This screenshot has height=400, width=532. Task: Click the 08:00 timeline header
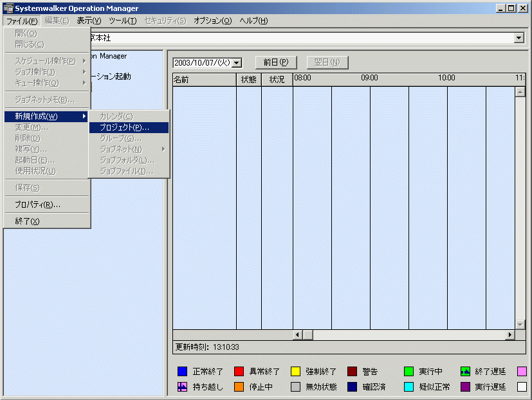click(302, 78)
